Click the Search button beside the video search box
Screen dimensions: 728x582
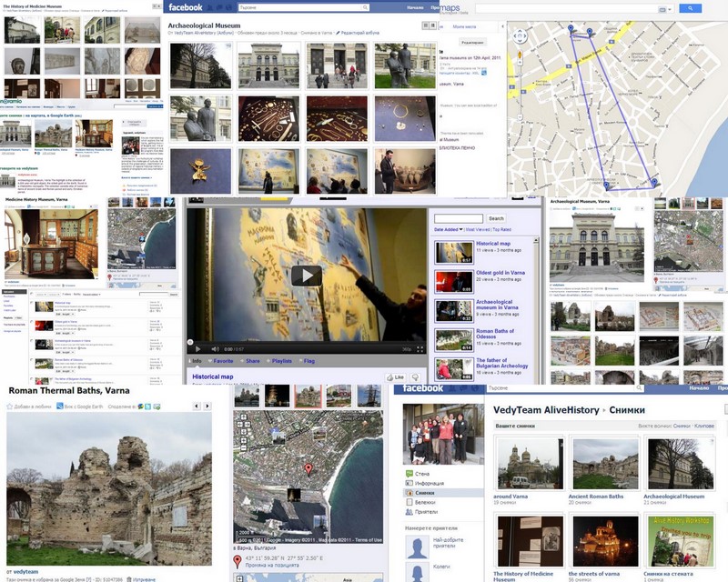pyautogui.click(x=495, y=218)
